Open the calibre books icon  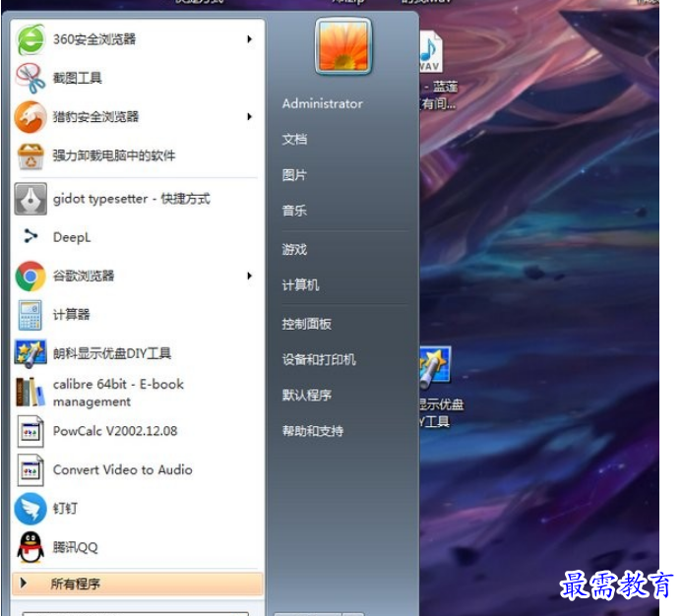30,392
